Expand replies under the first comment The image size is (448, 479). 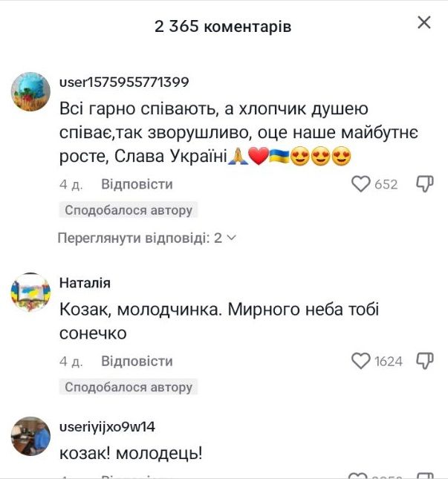[x=140, y=238]
